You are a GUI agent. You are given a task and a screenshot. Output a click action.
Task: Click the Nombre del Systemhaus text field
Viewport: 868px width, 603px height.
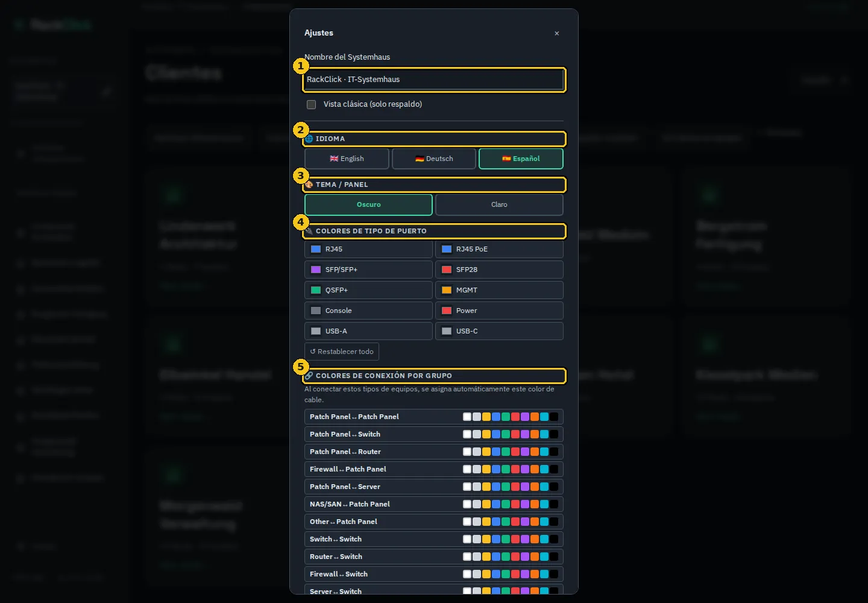tap(434, 80)
